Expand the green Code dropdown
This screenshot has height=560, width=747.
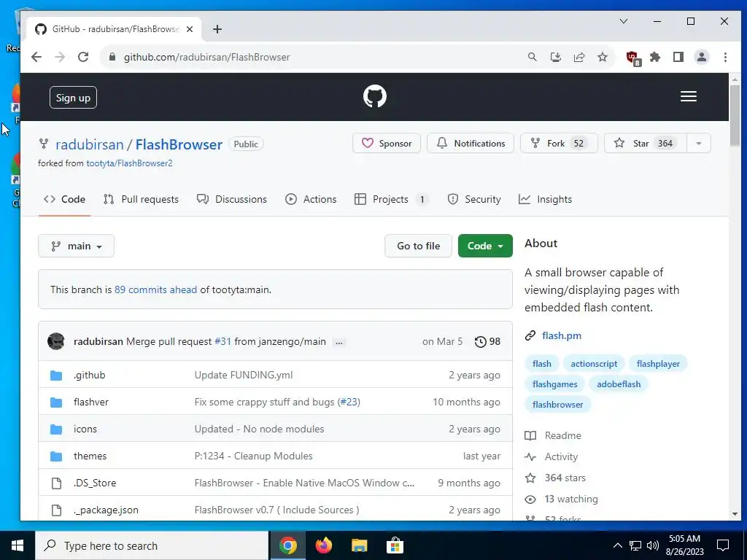[x=485, y=246]
